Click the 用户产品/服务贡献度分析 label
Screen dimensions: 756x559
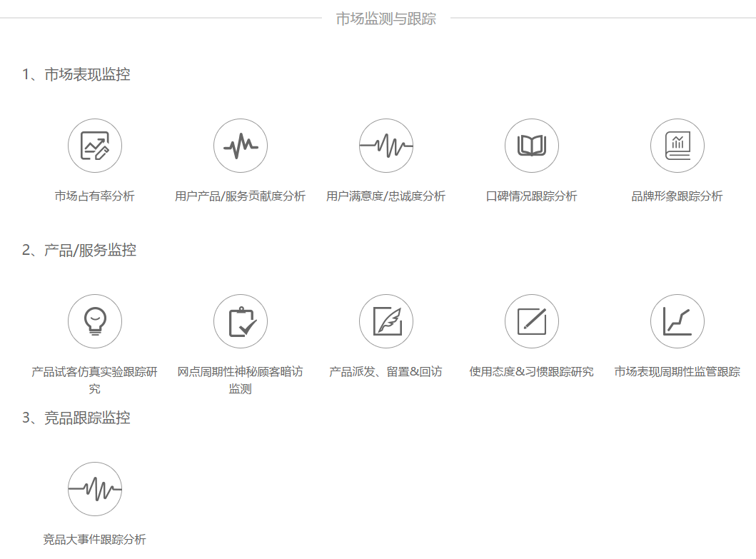240,196
